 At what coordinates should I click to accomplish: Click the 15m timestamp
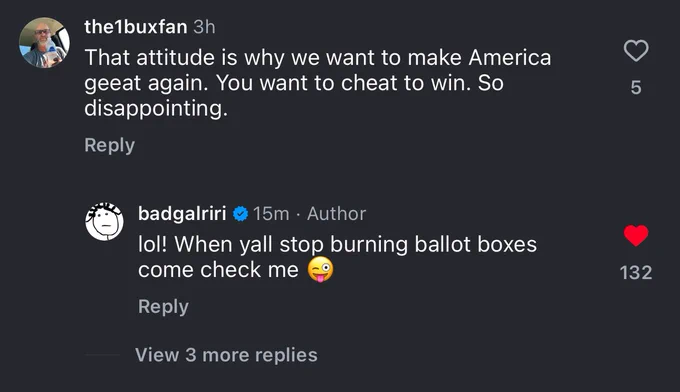pos(271,214)
